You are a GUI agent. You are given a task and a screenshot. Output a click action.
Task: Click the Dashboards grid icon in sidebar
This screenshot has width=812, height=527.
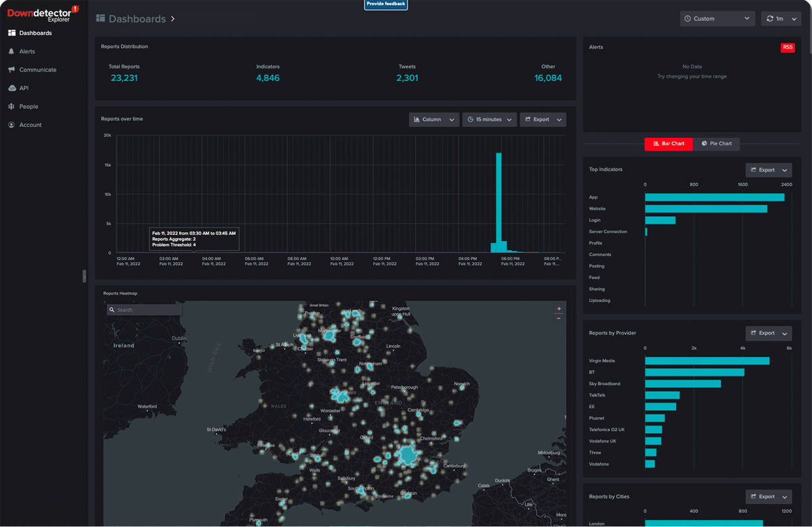(11, 33)
